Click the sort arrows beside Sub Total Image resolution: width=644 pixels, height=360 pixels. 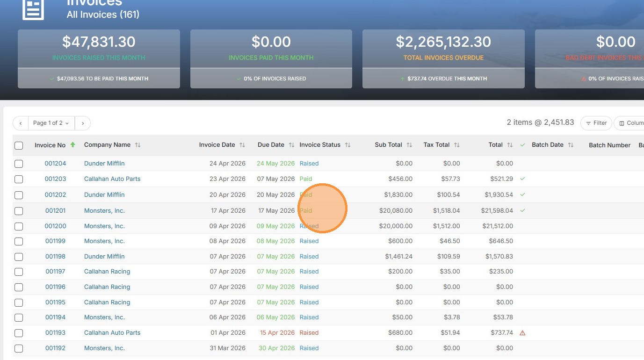tap(409, 145)
